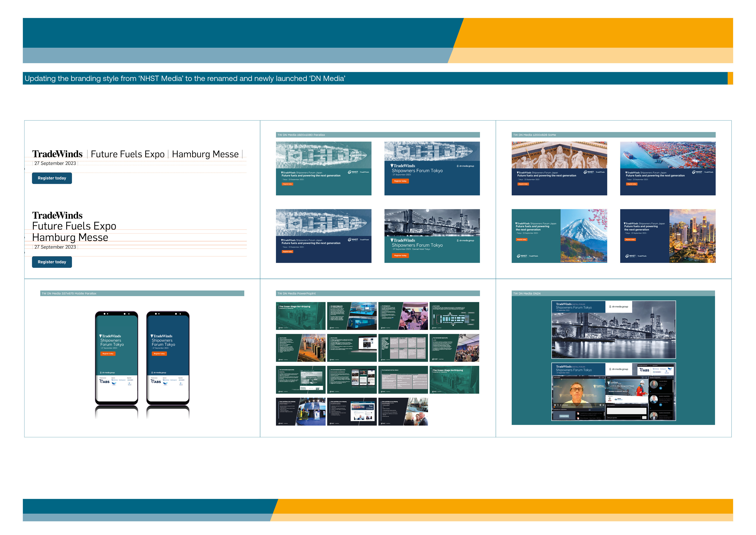Click dn media group logo on lower ON24 screen
The height and width of the screenshot is (535, 756).
[619, 369]
